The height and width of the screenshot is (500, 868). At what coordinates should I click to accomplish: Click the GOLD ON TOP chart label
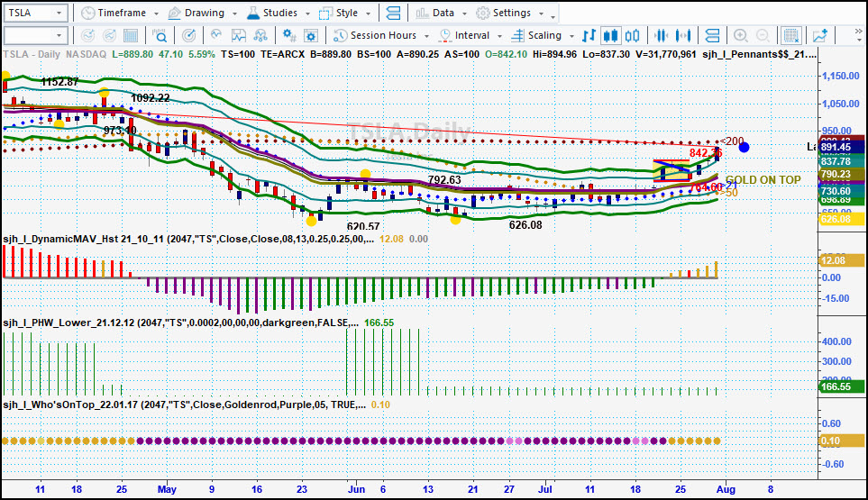tap(763, 180)
